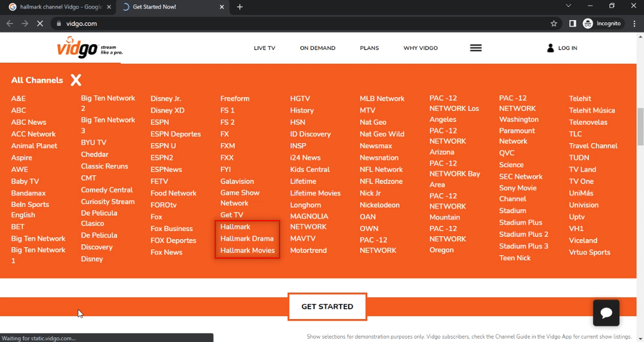Go back to previous page
644x342 pixels.
(10, 24)
